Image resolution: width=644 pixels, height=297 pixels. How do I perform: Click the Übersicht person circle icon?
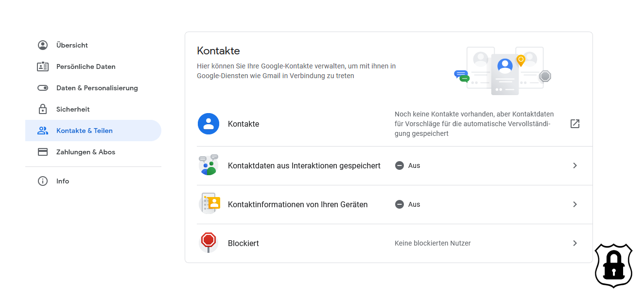click(43, 45)
